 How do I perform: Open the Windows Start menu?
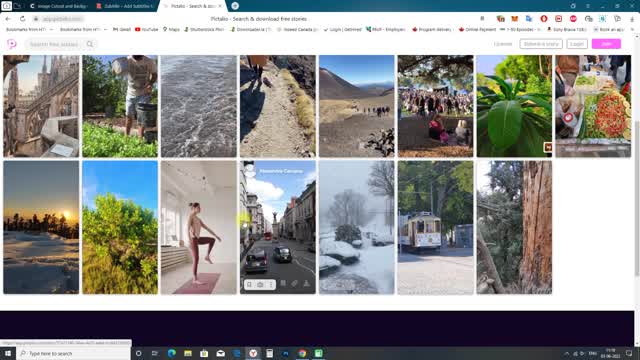[8, 353]
